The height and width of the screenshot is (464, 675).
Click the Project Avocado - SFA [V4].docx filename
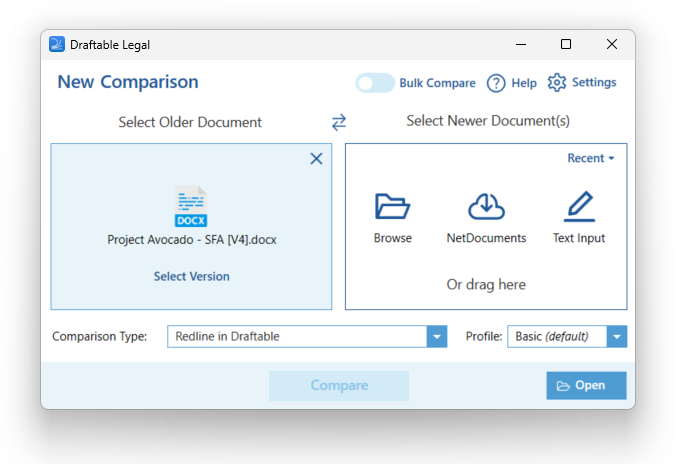coord(192,240)
